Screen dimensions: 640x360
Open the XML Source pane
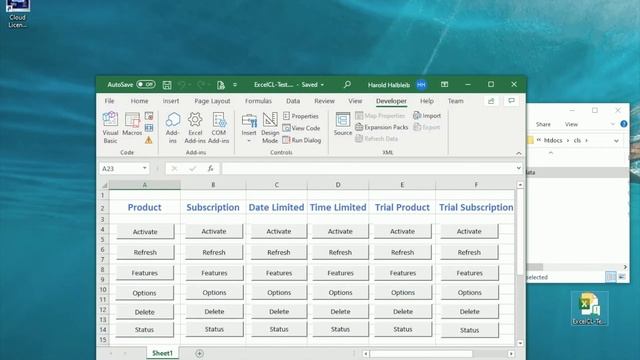pos(343,124)
